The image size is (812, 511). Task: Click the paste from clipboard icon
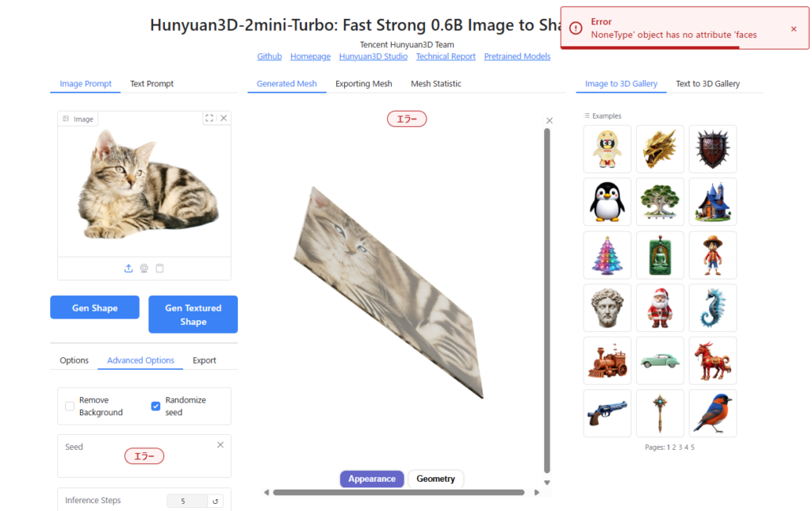point(159,269)
